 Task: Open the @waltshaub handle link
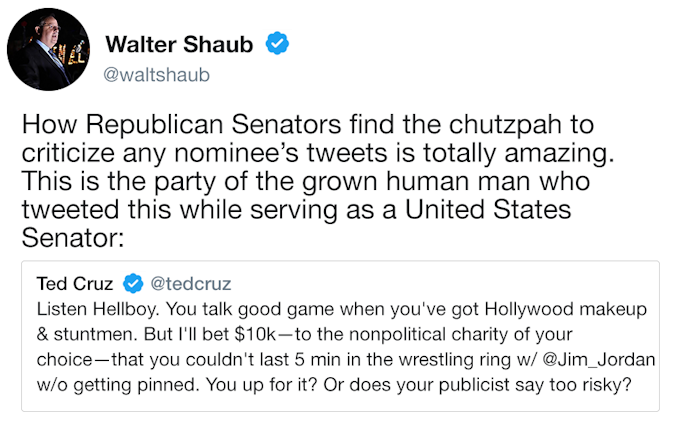(x=157, y=75)
